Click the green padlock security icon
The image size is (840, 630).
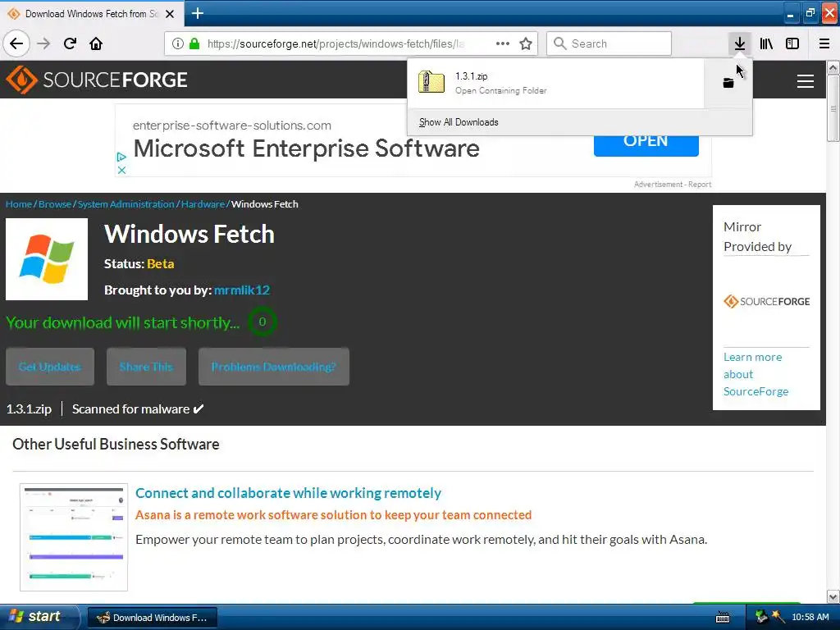[x=194, y=43]
